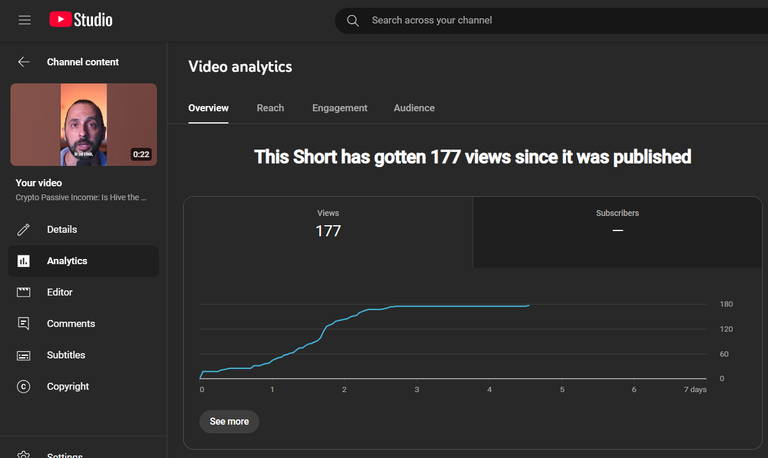Screen dimensions: 768x458
Task: Click the Settings gear icon
Action: coord(24,455)
